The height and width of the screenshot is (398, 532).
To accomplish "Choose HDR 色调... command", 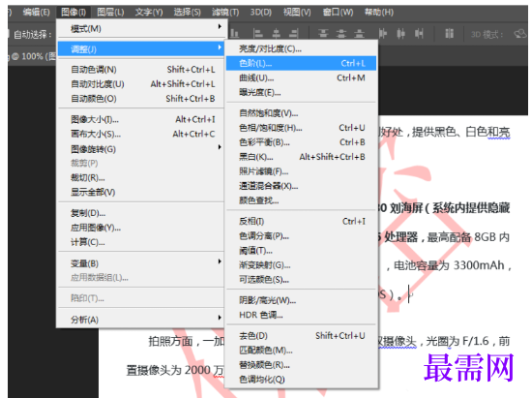I will coord(301,315).
